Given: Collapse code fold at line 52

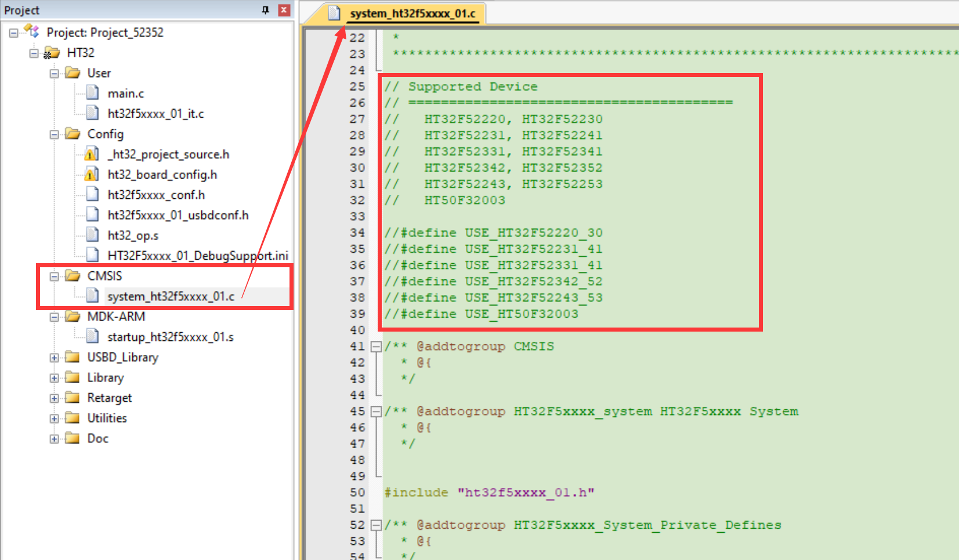Looking at the screenshot, I should pos(376,525).
